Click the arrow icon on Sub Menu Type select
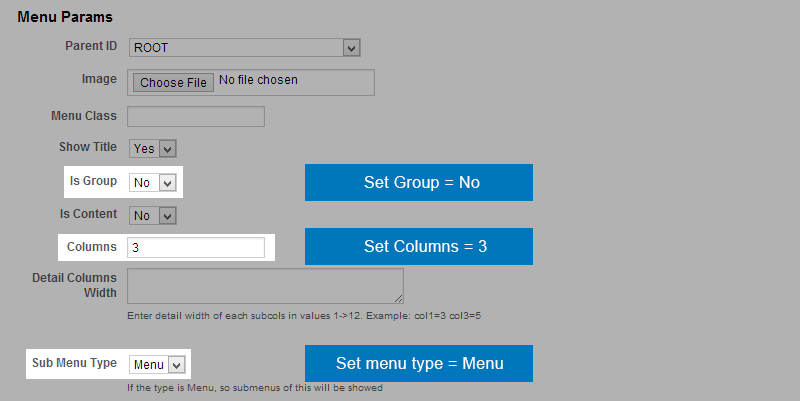The height and width of the screenshot is (401, 800). (x=176, y=365)
